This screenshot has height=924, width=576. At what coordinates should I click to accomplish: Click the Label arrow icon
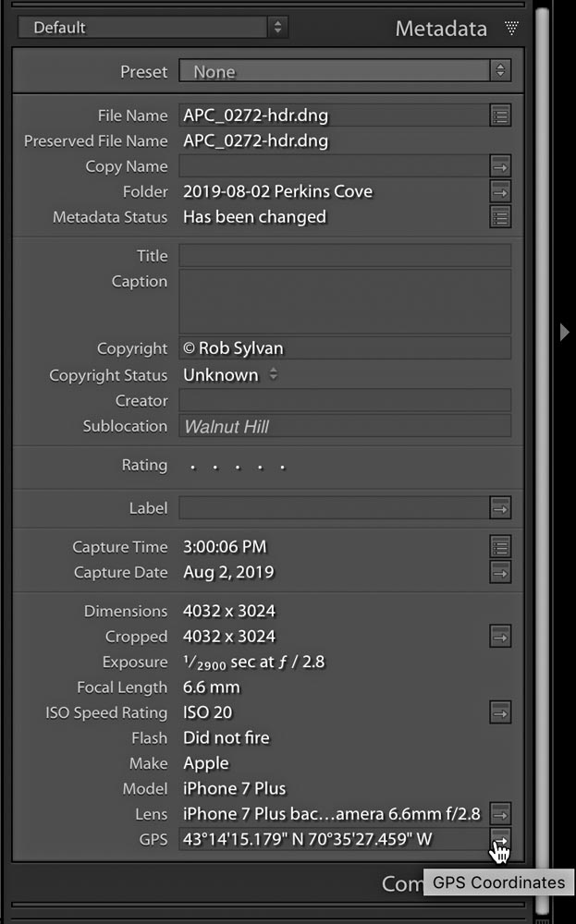pos(500,507)
